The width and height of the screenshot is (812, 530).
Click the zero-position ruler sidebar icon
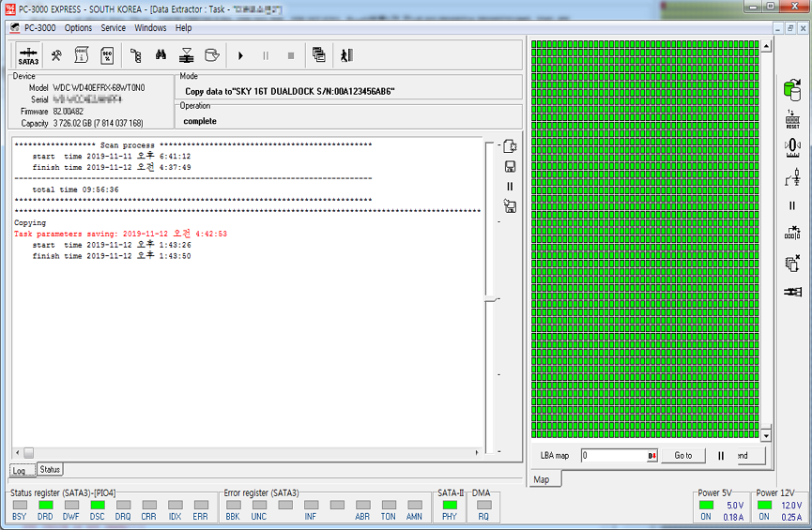click(792, 148)
